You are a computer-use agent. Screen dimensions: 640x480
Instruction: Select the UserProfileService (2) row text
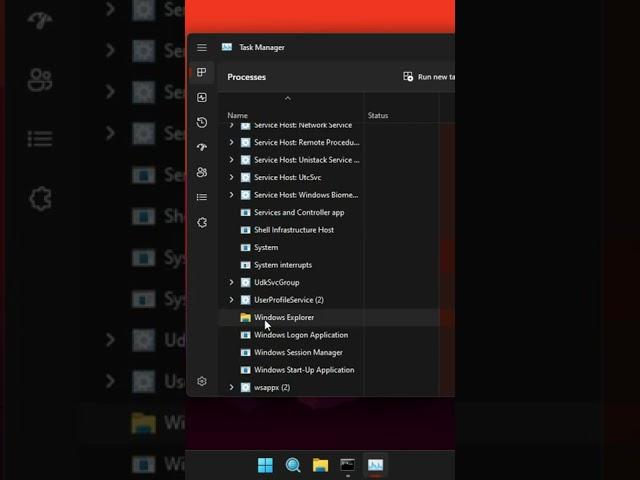click(x=289, y=300)
